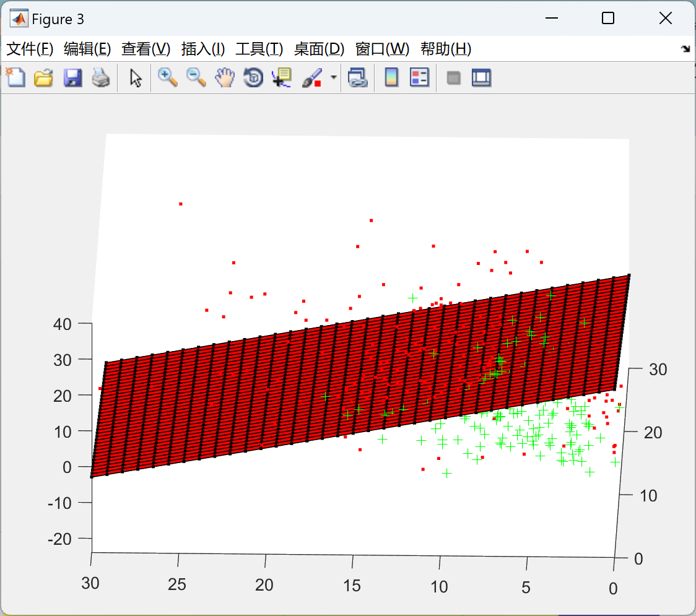The width and height of the screenshot is (696, 616).
Task: Open the 查看(V) menu
Action: point(146,49)
